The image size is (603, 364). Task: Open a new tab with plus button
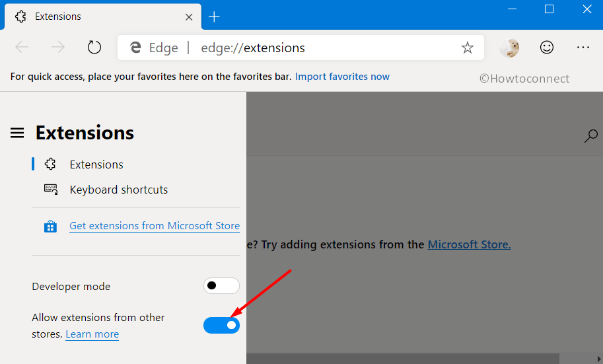[214, 17]
